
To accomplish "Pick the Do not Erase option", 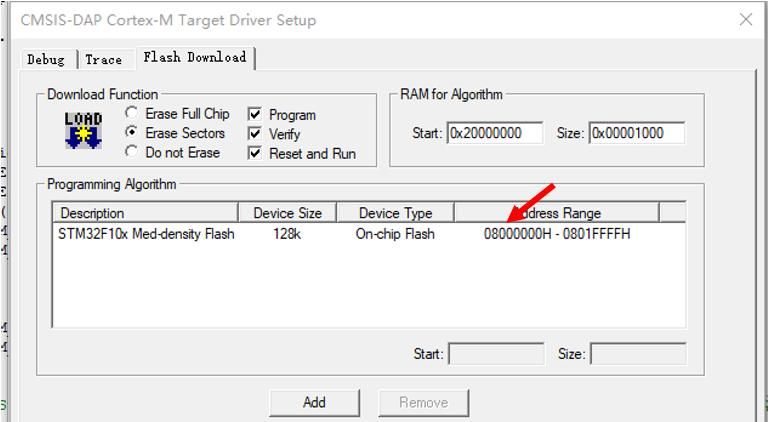I will 132,152.
